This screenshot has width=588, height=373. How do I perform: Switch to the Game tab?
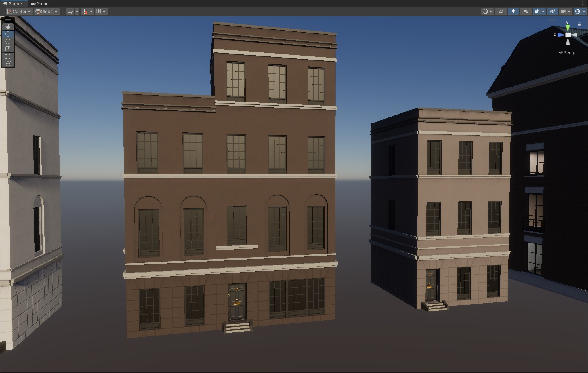point(40,3)
